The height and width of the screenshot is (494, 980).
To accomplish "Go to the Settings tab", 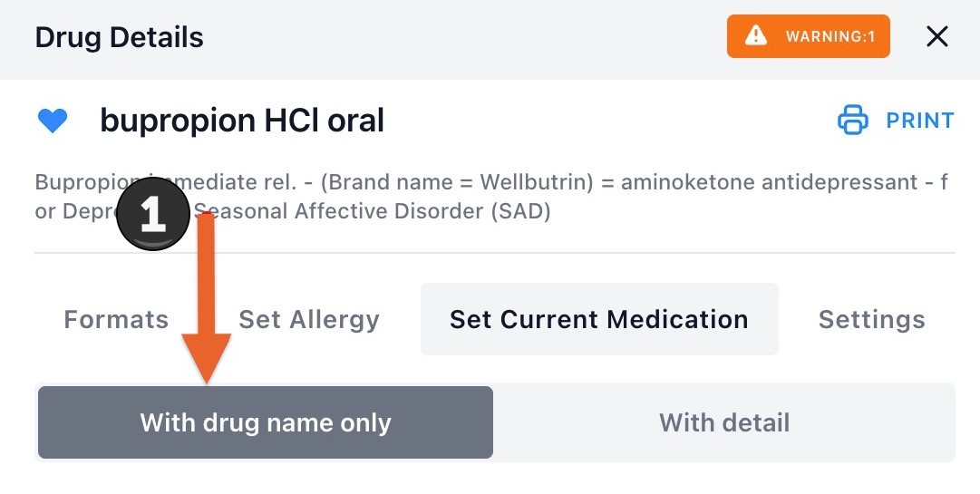I will (872, 319).
